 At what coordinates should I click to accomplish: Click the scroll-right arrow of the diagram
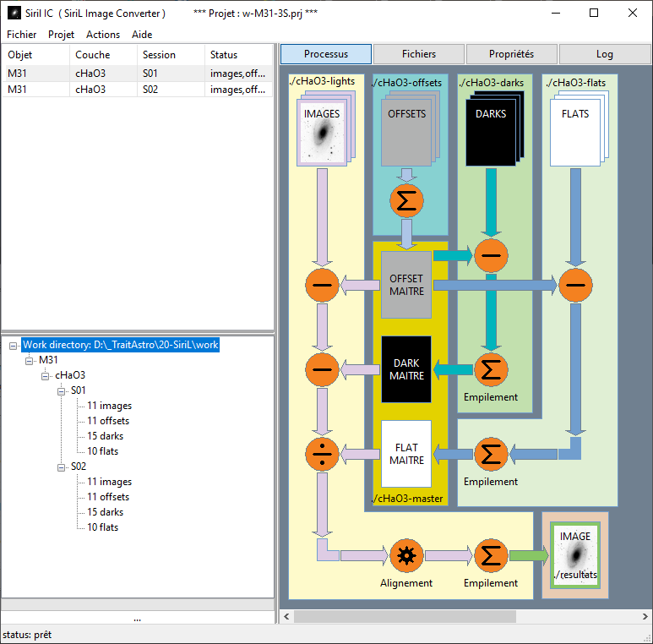tap(645, 616)
